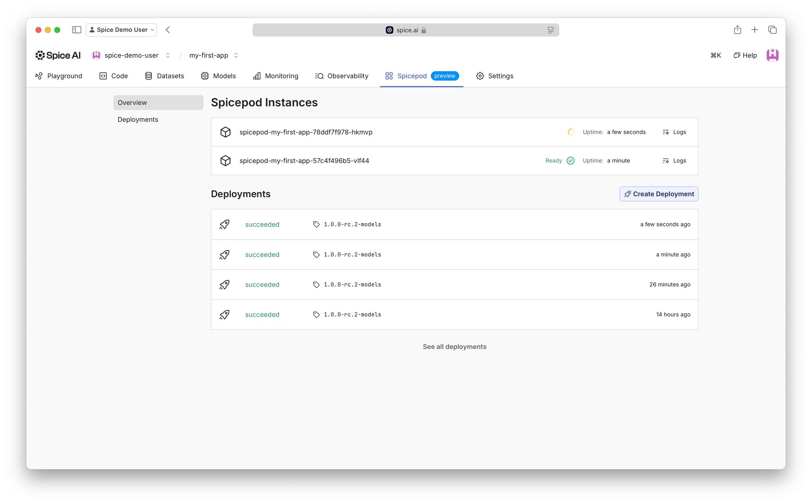The width and height of the screenshot is (812, 504).
Task: Click the Safari share icon
Action: (737, 30)
